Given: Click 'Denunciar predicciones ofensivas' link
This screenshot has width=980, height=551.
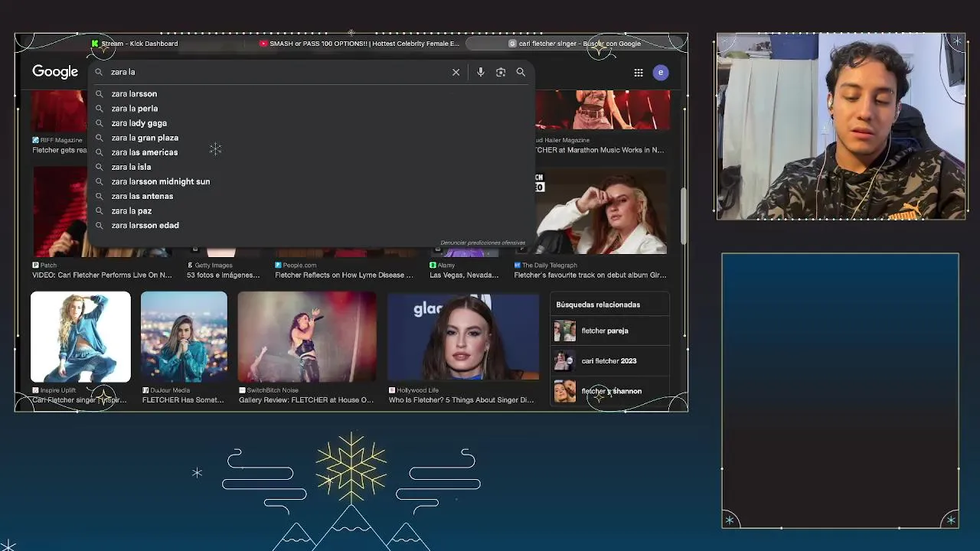Looking at the screenshot, I should 483,243.
